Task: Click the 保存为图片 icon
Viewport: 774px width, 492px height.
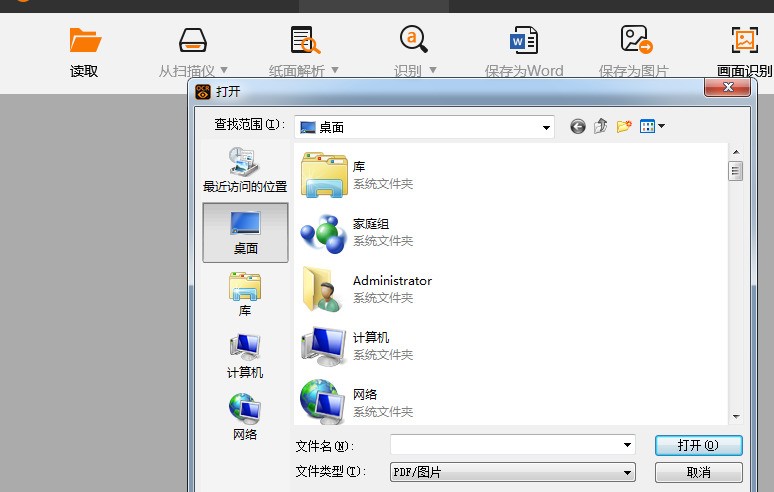Action: 636,39
